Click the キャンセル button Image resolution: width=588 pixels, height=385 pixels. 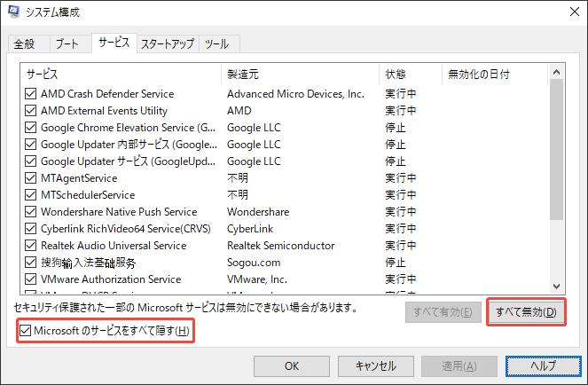pos(376,365)
